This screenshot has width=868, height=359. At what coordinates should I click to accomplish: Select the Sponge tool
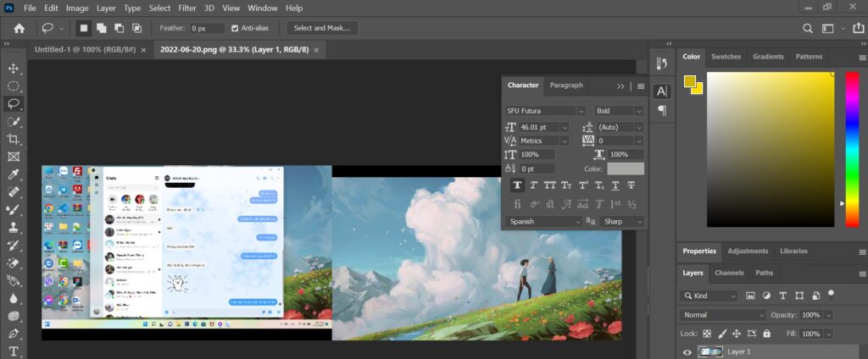pyautogui.click(x=14, y=316)
